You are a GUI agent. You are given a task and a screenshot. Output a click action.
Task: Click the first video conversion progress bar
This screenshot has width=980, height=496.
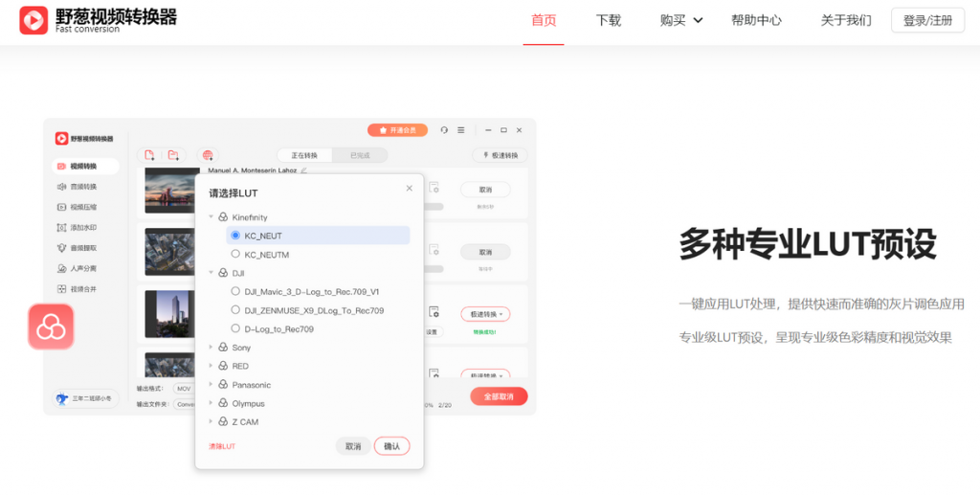[434, 207]
